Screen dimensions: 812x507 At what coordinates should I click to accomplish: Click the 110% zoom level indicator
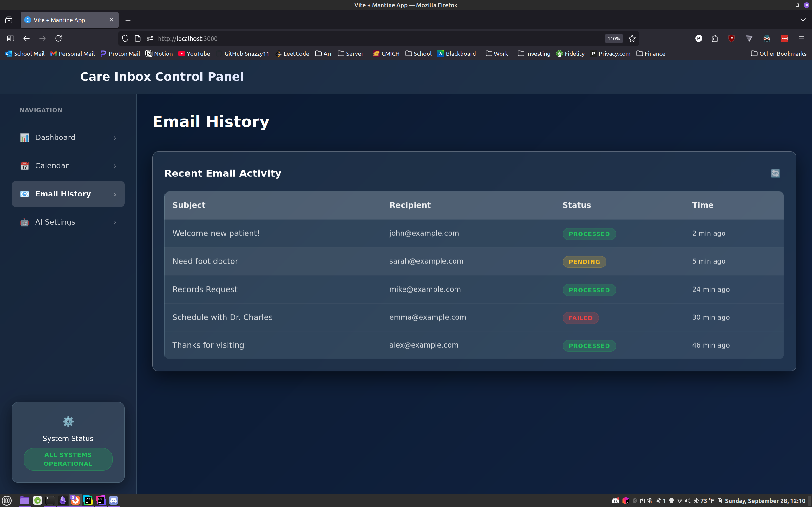(x=613, y=39)
